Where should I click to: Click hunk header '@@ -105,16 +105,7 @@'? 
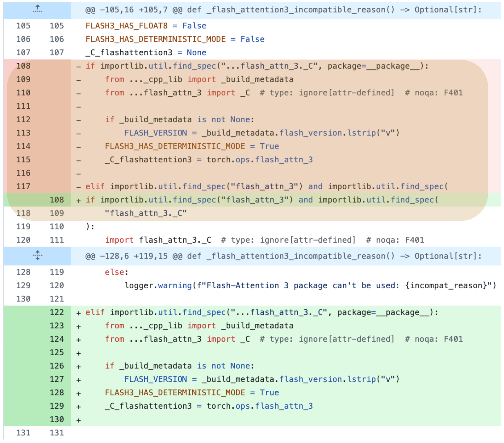point(283,10)
